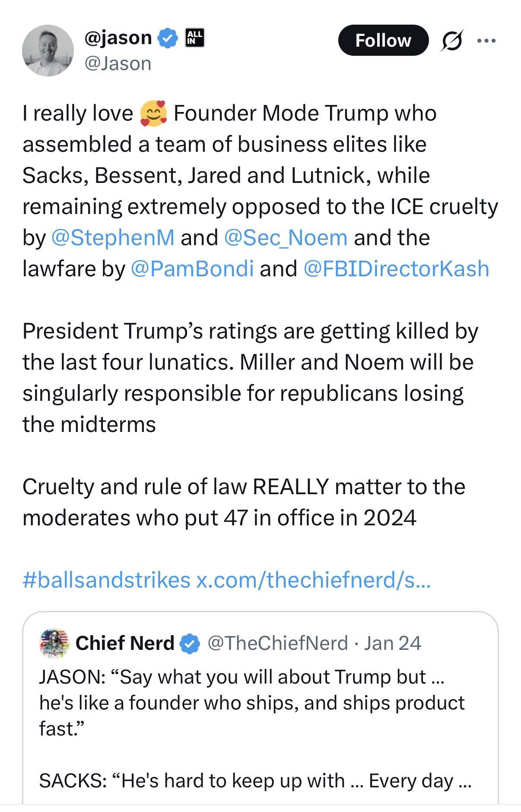
Task: Open the #ballsandstrikes hashtag
Action: pos(106,580)
